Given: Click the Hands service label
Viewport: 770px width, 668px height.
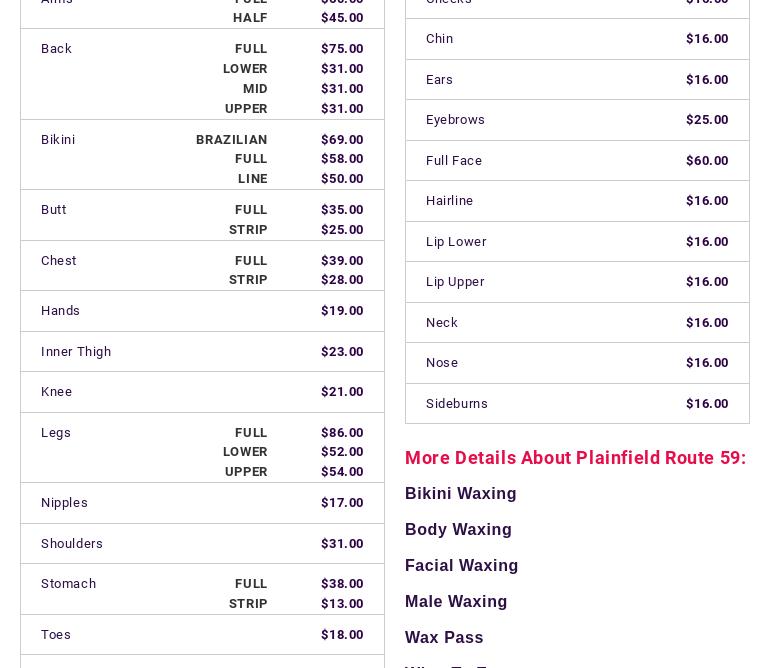Looking at the screenshot, I should [x=60, y=310].
